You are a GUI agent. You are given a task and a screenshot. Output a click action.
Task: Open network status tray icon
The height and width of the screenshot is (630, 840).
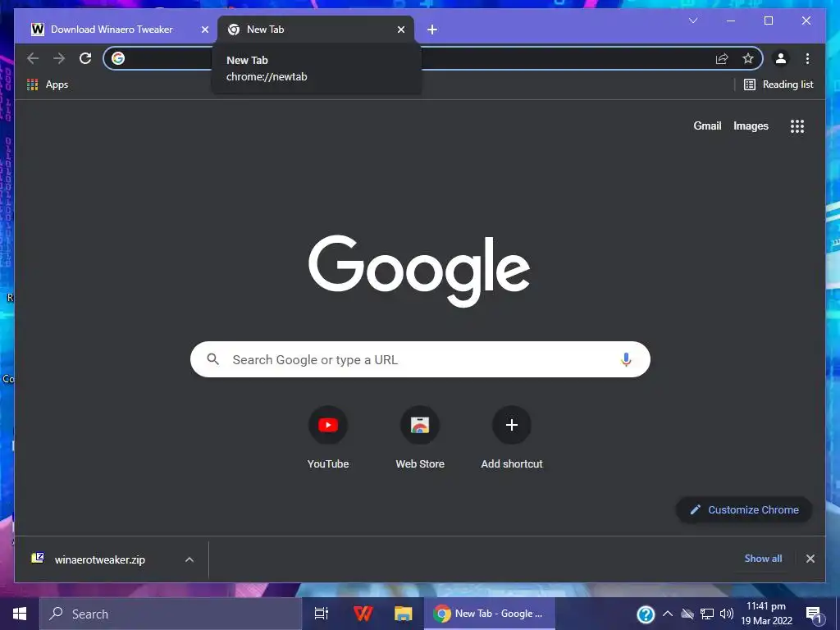coord(707,614)
